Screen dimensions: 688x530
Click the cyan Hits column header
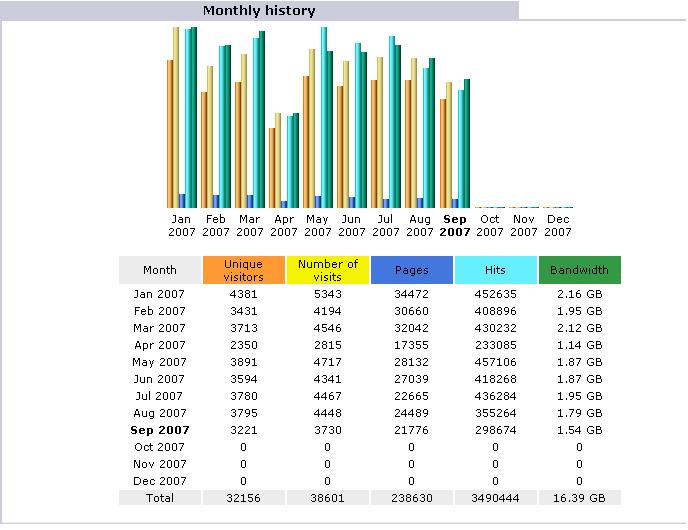coord(495,270)
